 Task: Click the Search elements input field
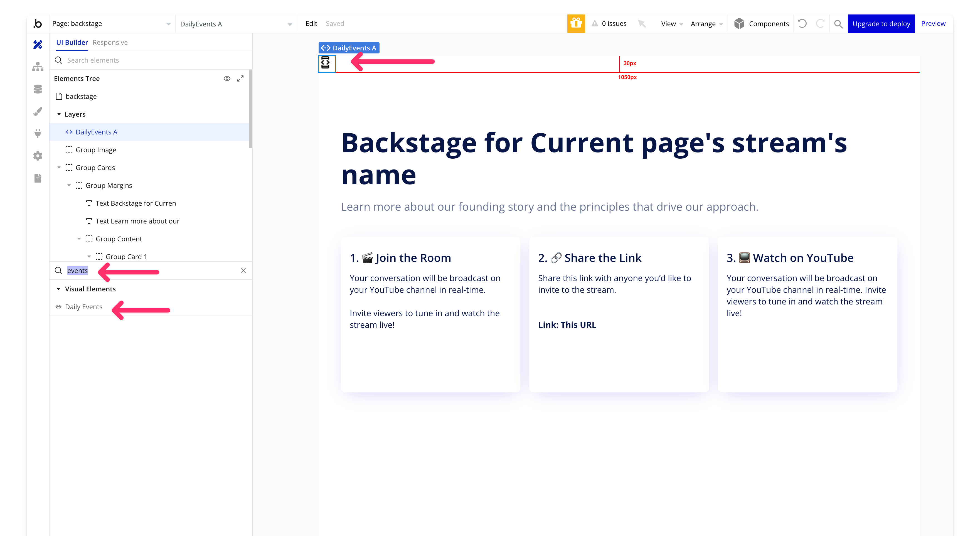[152, 60]
